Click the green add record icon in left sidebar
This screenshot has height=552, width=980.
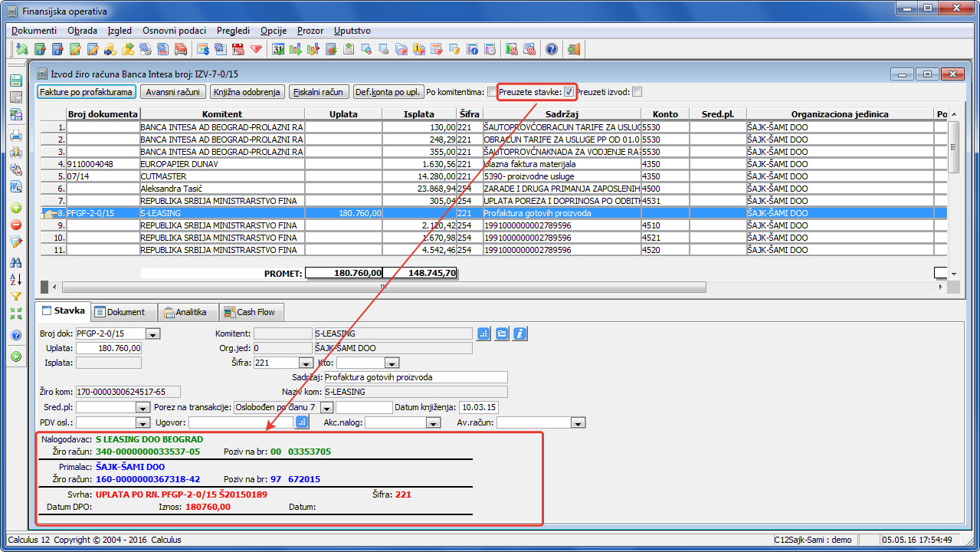pyautogui.click(x=15, y=209)
